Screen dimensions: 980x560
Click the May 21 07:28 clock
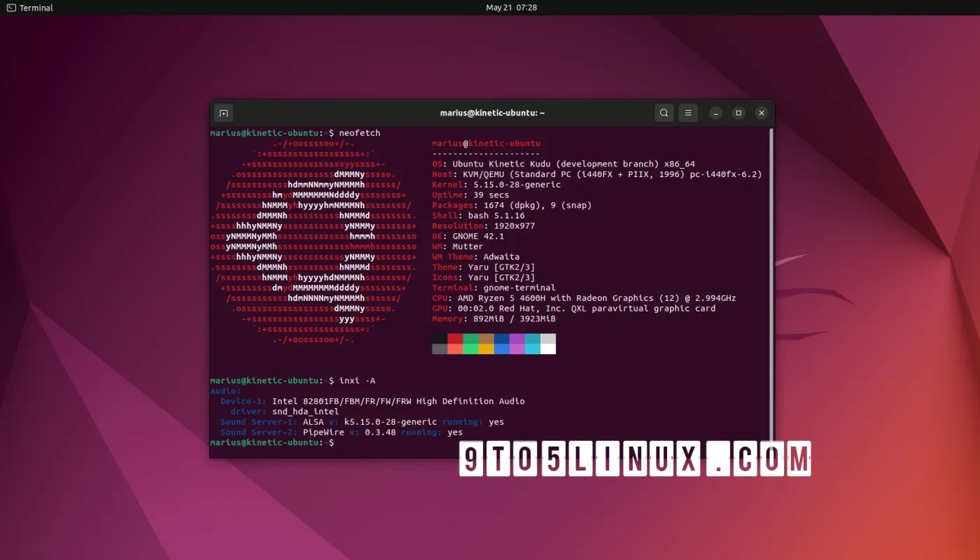(x=511, y=8)
